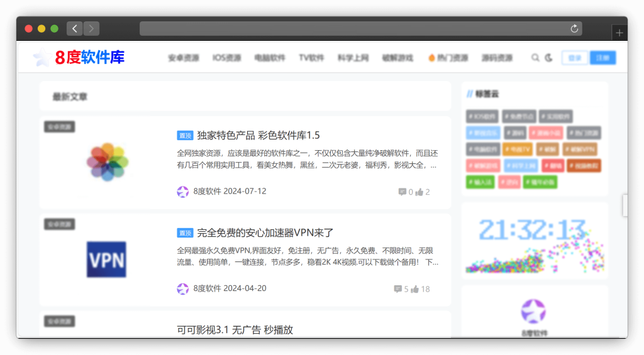Click the browser back arrow
Screen dimensions: 644x355
pos(75,29)
